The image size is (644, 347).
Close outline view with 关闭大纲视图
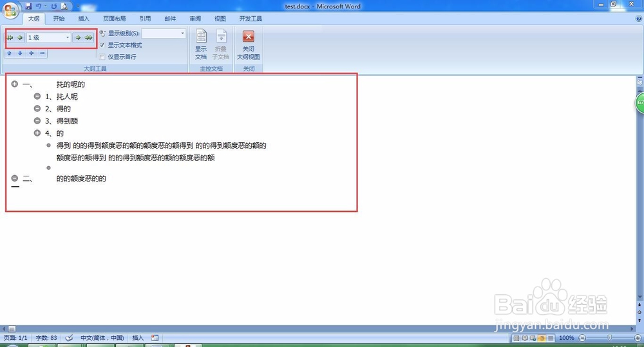coord(249,45)
